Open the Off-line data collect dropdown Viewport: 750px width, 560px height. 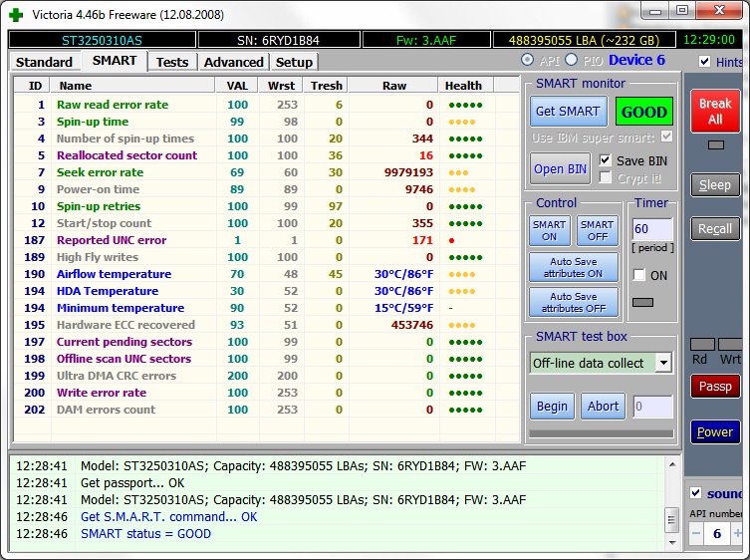(663, 363)
